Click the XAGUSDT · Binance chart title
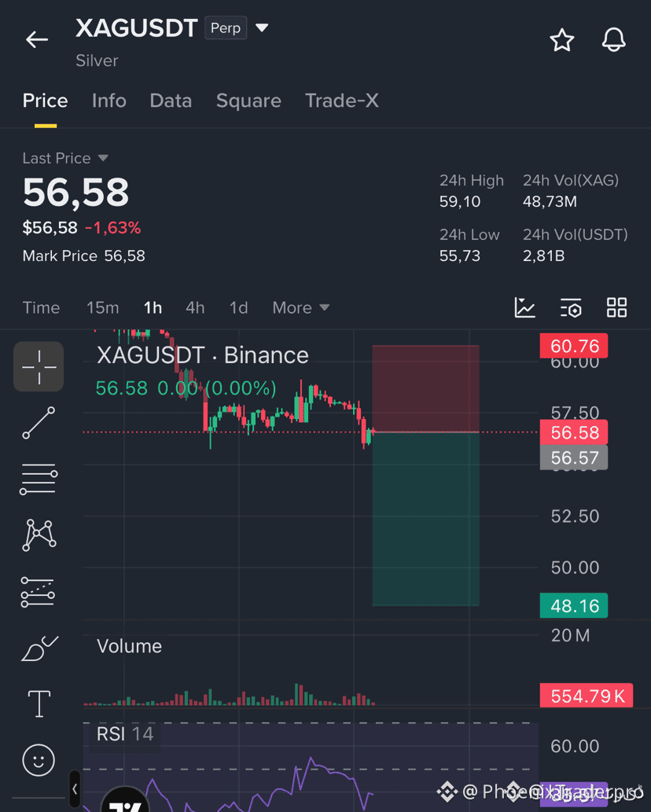The image size is (651, 812). pyautogui.click(x=203, y=355)
